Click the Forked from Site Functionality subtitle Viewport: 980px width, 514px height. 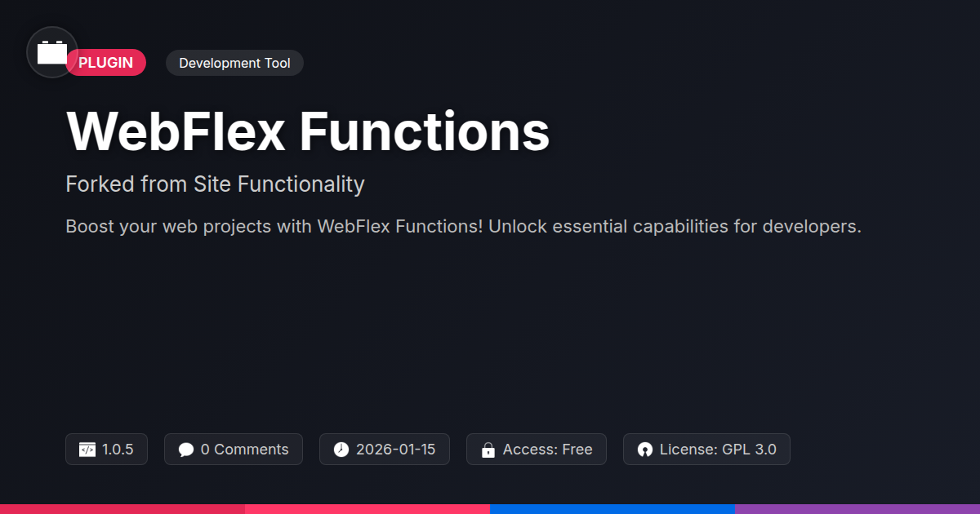[x=215, y=184]
